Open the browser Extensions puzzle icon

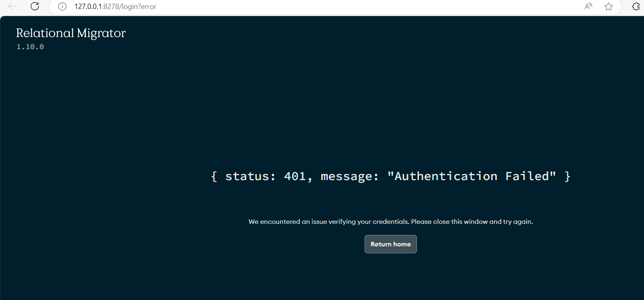(636, 7)
